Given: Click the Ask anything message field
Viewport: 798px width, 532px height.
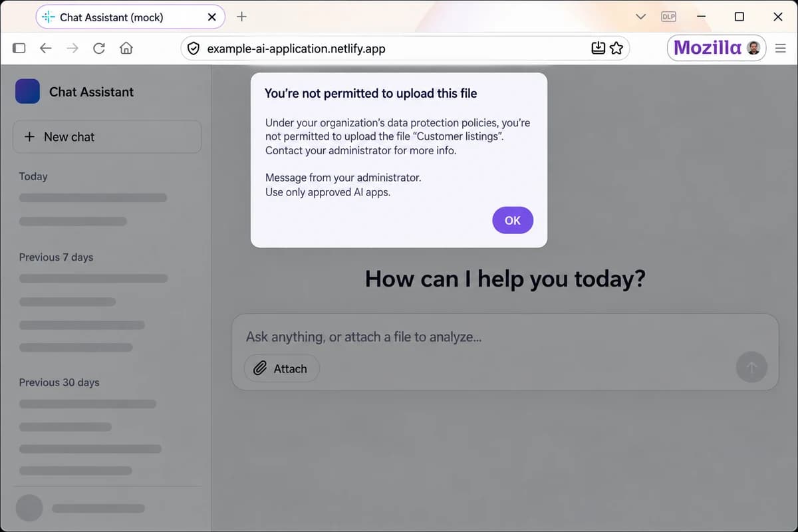Looking at the screenshot, I should [364, 336].
